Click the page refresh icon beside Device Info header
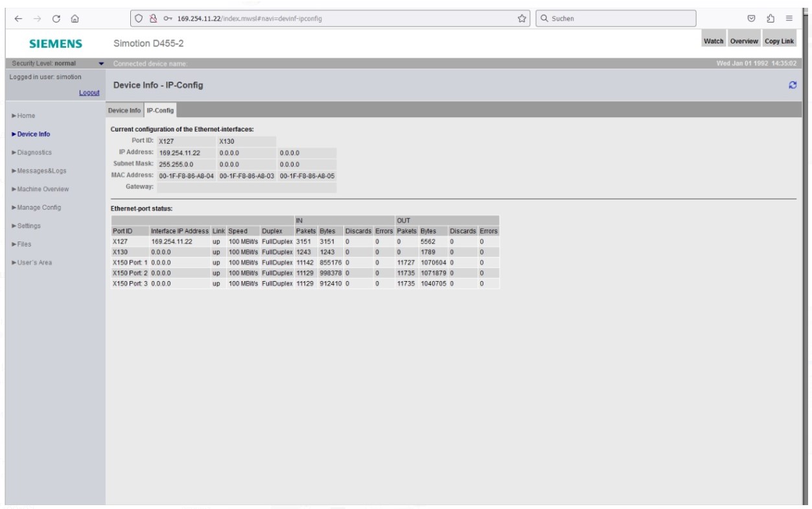812x509 pixels. coord(792,85)
